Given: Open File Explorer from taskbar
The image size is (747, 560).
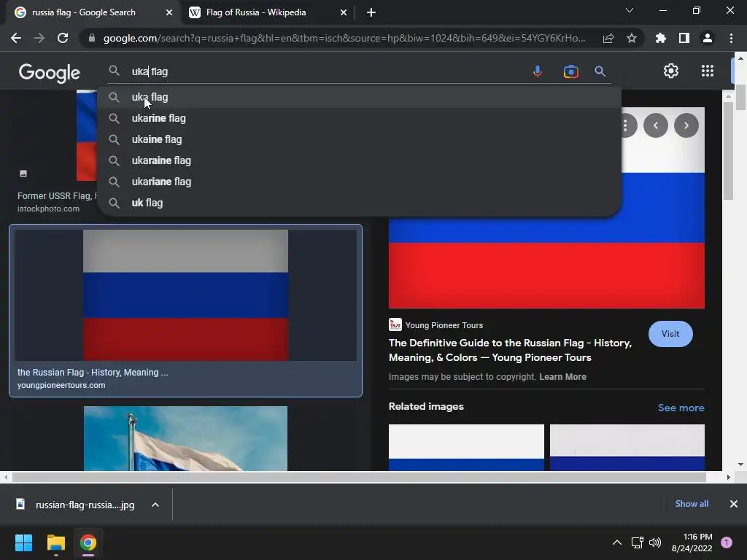Looking at the screenshot, I should pyautogui.click(x=55, y=542).
